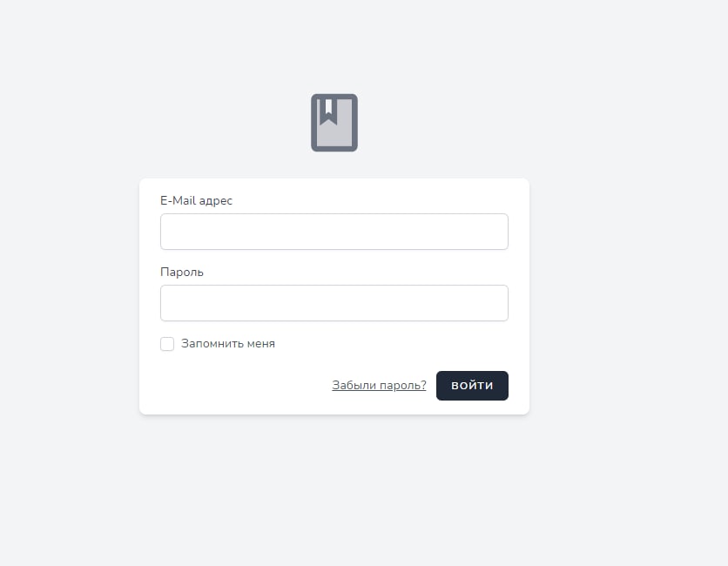Screen dimensions: 728x566
Task: Submit the login form with the dark Войти button
Action: click(472, 386)
